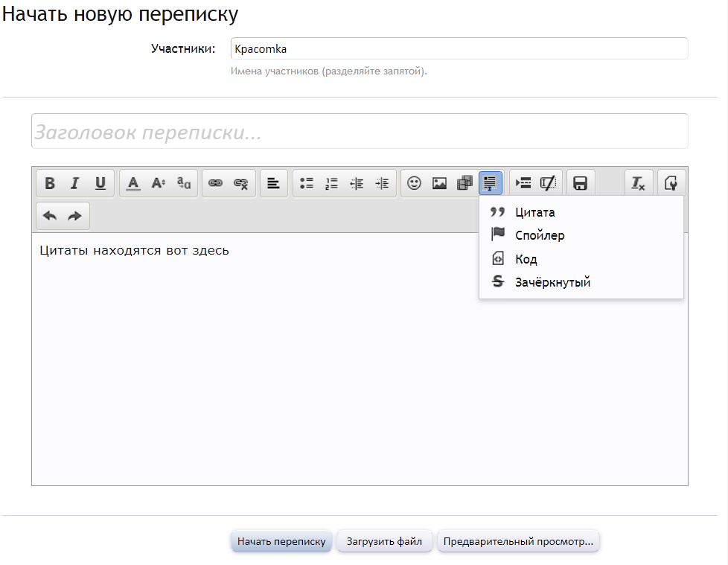Toggle italic formatting

tap(74, 183)
